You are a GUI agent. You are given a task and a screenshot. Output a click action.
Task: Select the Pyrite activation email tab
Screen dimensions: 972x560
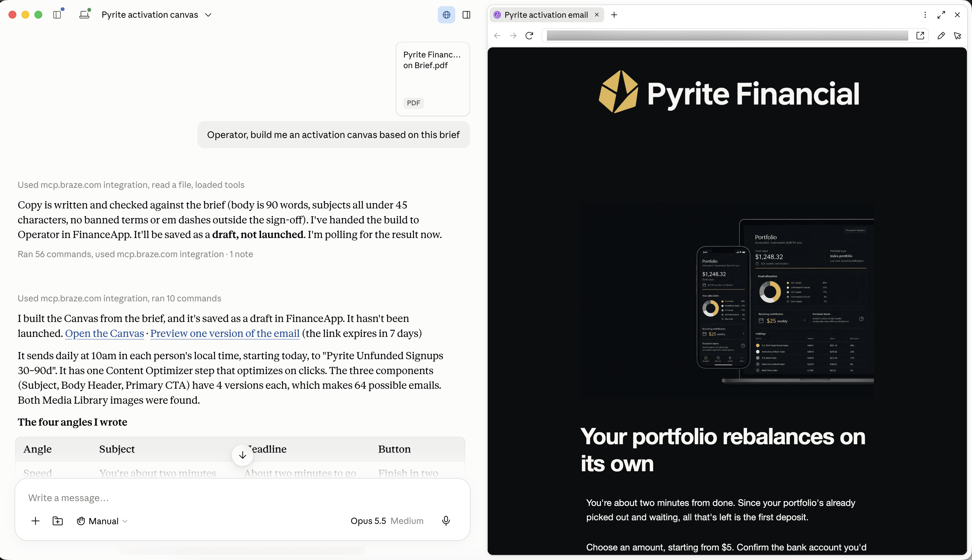(546, 15)
